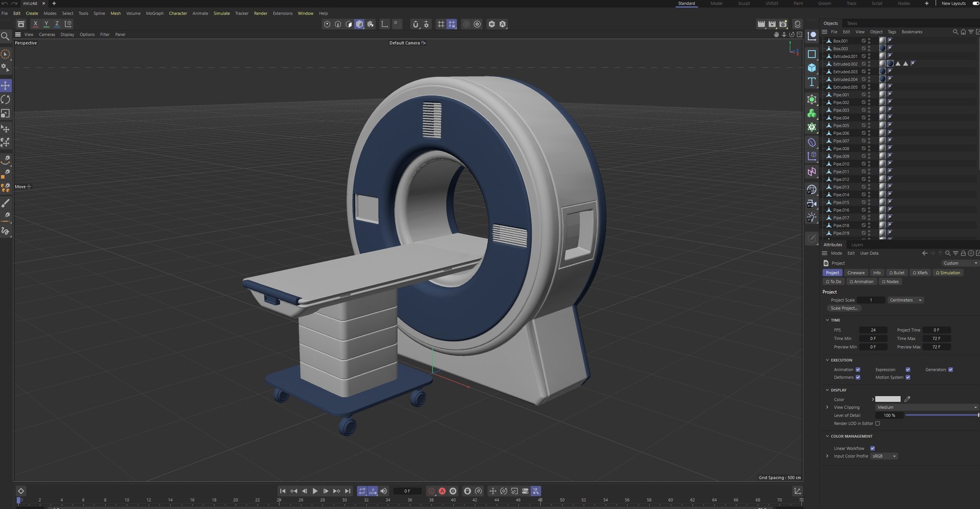Uncheck the Generators checkbox
980x509 pixels.
click(950, 369)
